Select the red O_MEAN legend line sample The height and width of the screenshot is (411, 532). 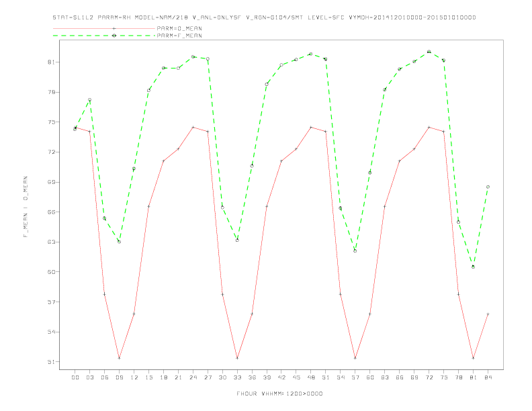(x=104, y=28)
